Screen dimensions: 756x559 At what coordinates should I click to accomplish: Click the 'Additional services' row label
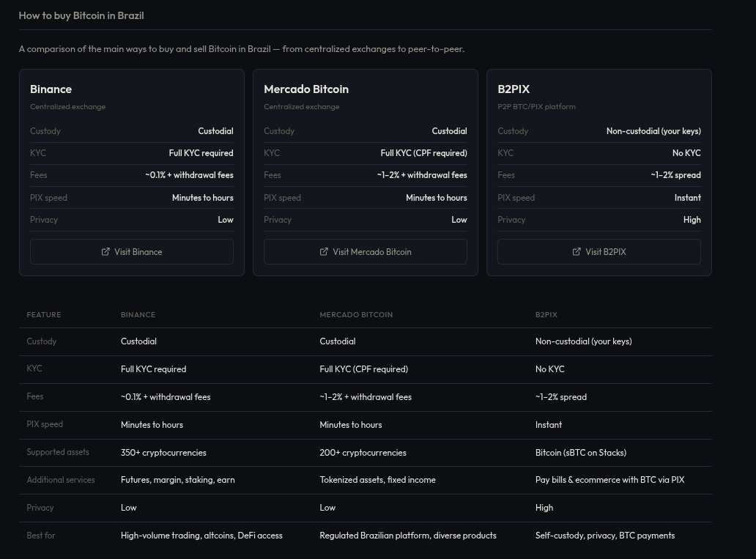61,480
